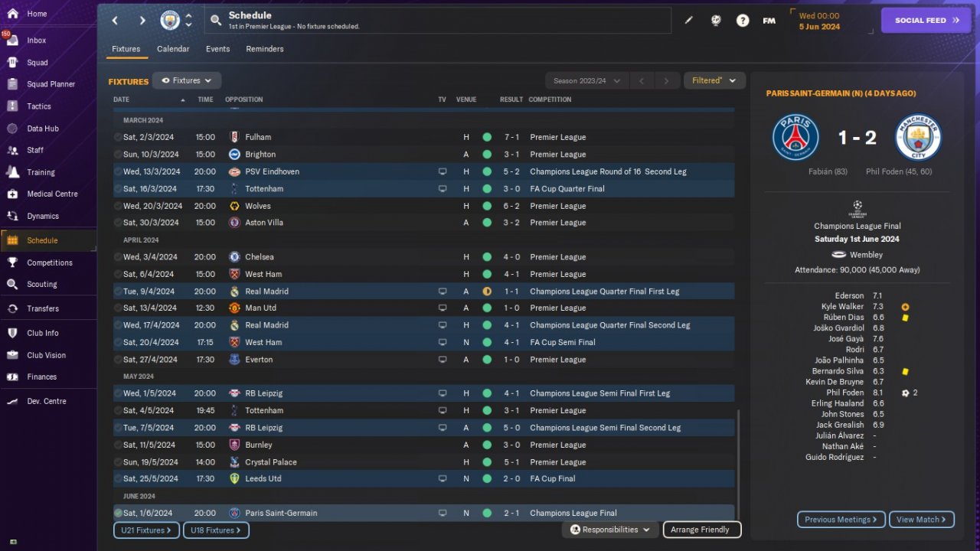Open the Fixtures view dropdown
The height and width of the screenshot is (551, 980).
coord(187,80)
